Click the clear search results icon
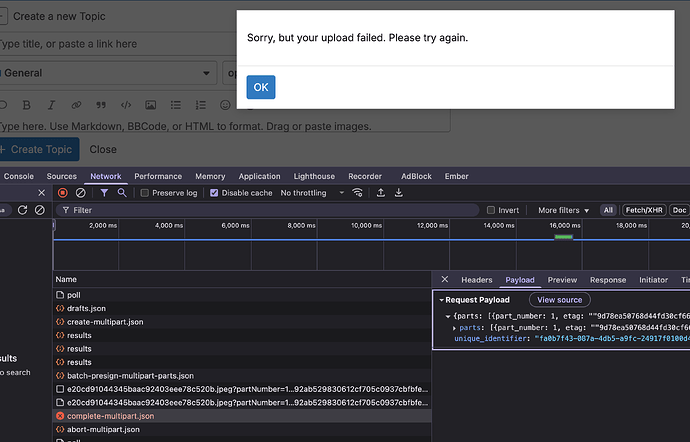Screen dimensions: 690x442 pyautogui.click(x=40, y=210)
